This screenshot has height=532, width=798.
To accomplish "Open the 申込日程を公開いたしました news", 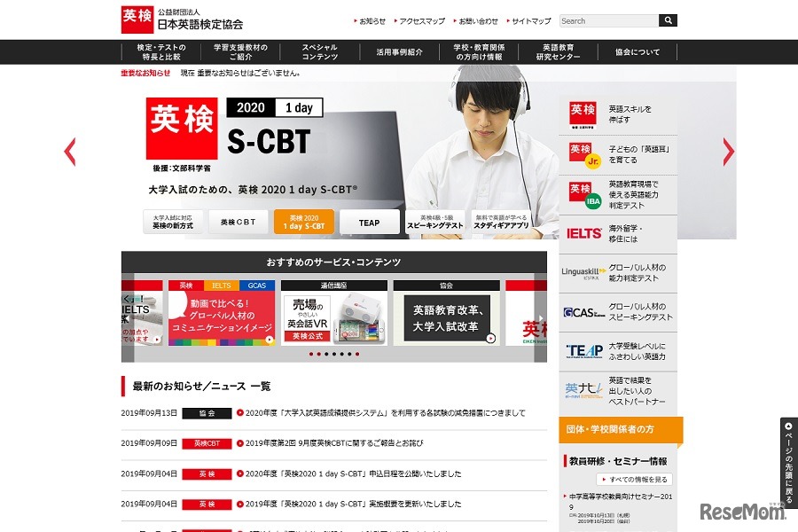I will tap(353, 474).
